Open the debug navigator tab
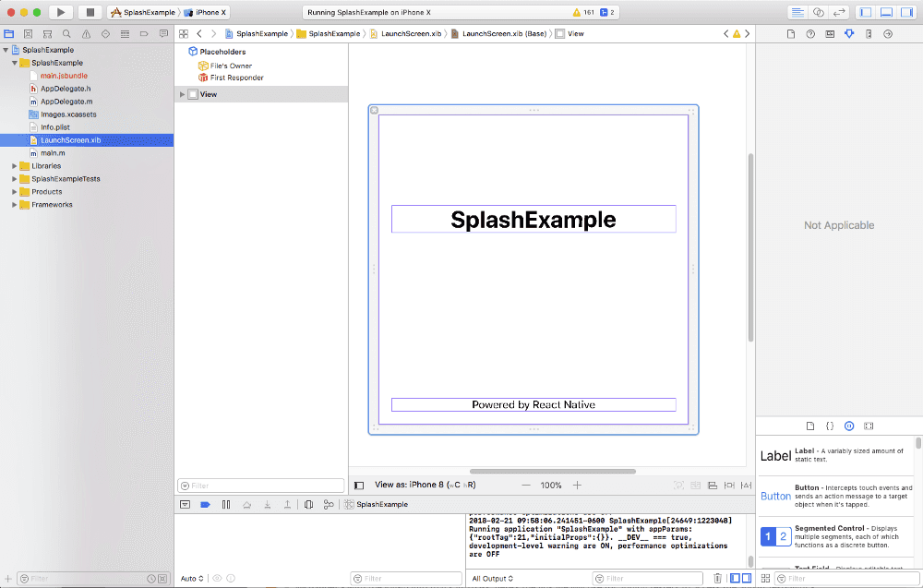 pos(125,34)
